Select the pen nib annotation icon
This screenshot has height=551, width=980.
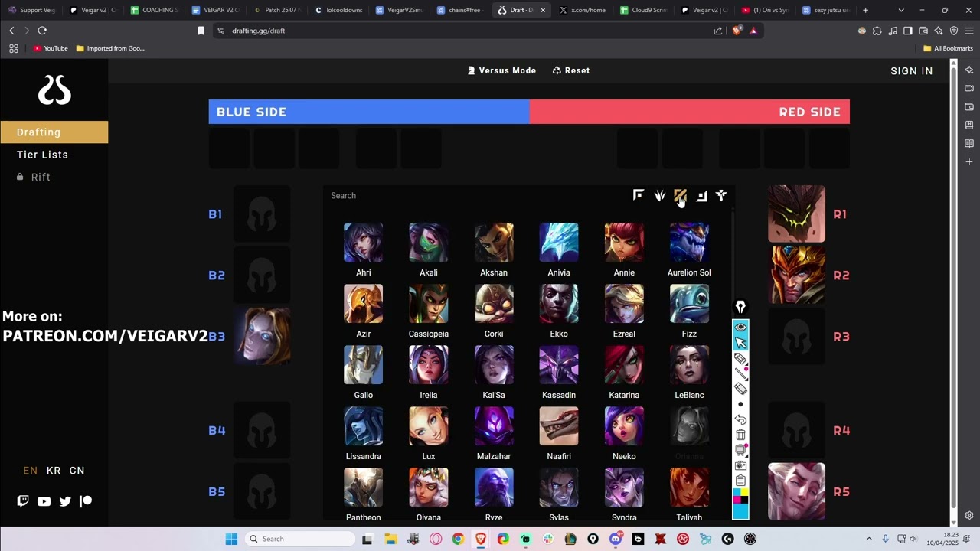[740, 307]
